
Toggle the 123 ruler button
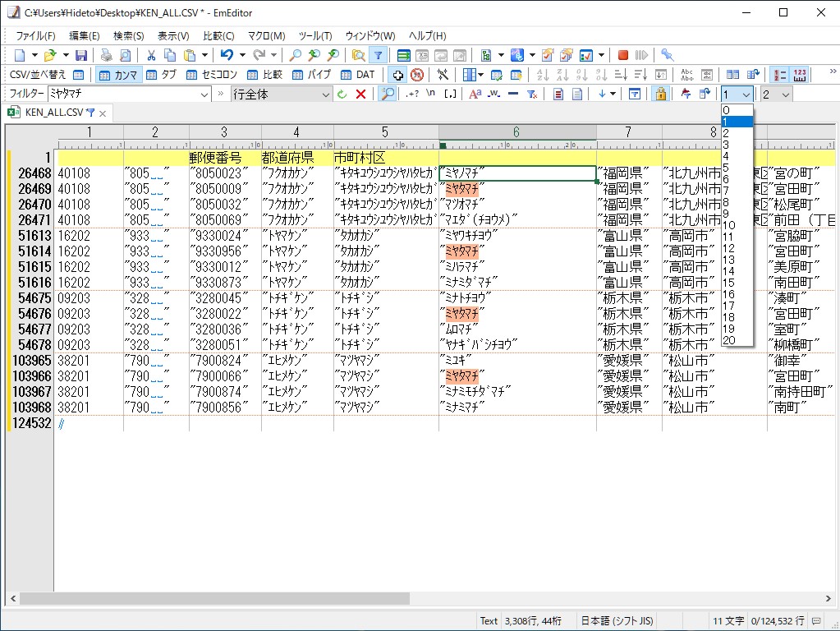[x=800, y=75]
